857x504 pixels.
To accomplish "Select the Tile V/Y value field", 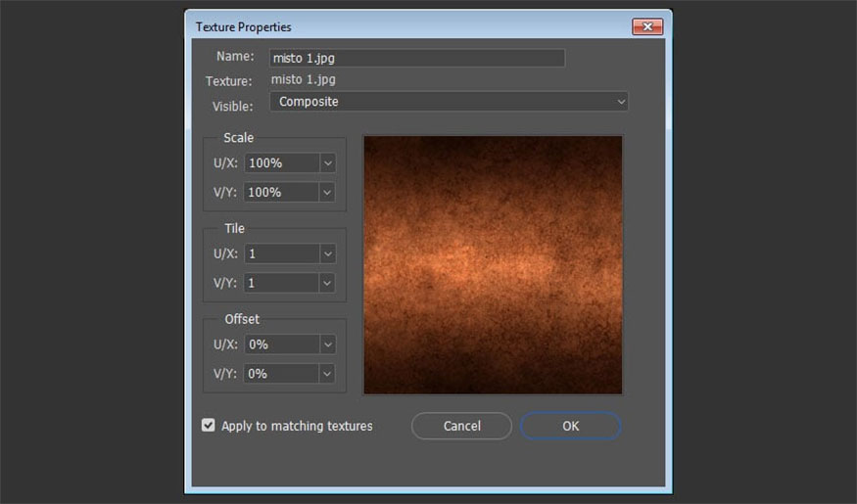I will tap(281, 283).
